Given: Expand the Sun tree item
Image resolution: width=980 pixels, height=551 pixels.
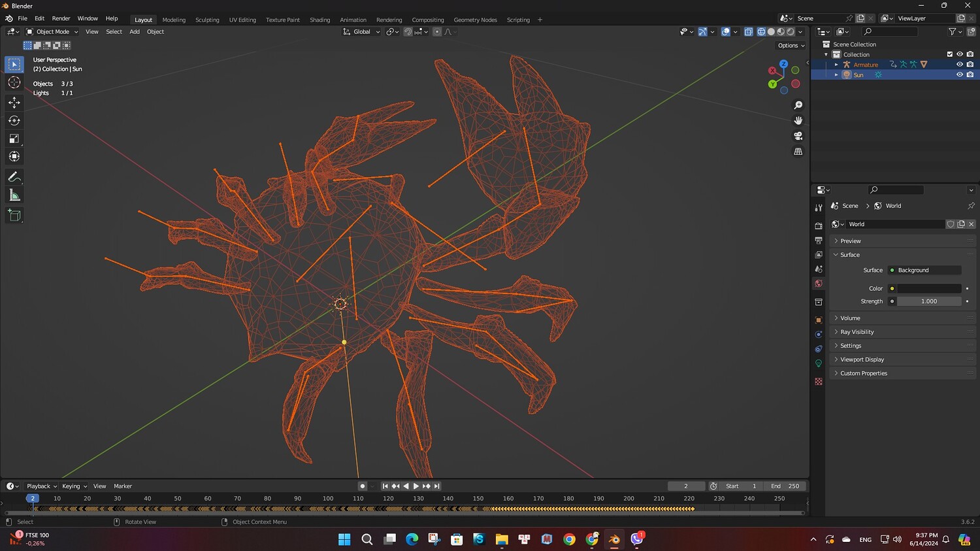Looking at the screenshot, I should point(836,75).
